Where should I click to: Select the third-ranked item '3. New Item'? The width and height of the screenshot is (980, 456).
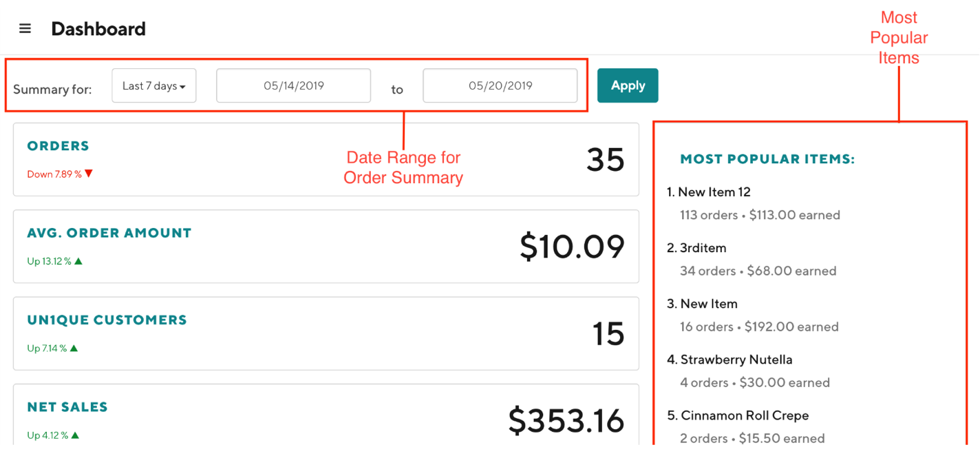pos(702,304)
